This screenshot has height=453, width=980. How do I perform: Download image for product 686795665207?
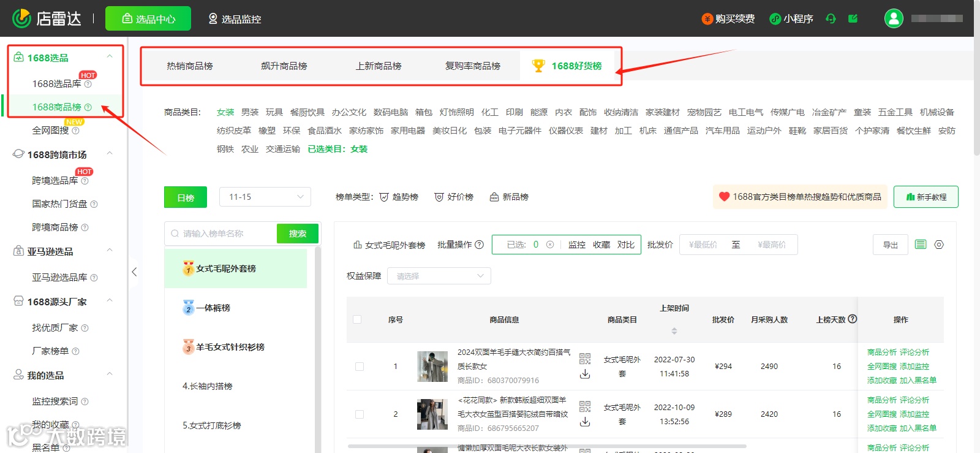coord(585,422)
